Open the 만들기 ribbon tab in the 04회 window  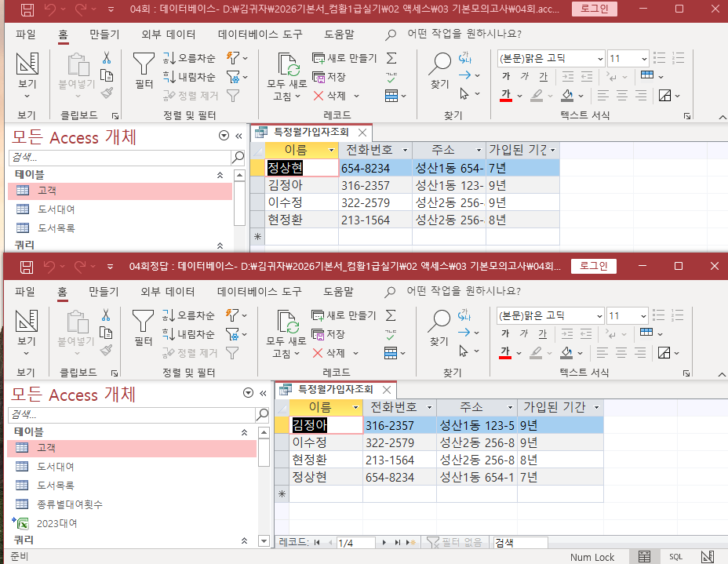point(104,35)
